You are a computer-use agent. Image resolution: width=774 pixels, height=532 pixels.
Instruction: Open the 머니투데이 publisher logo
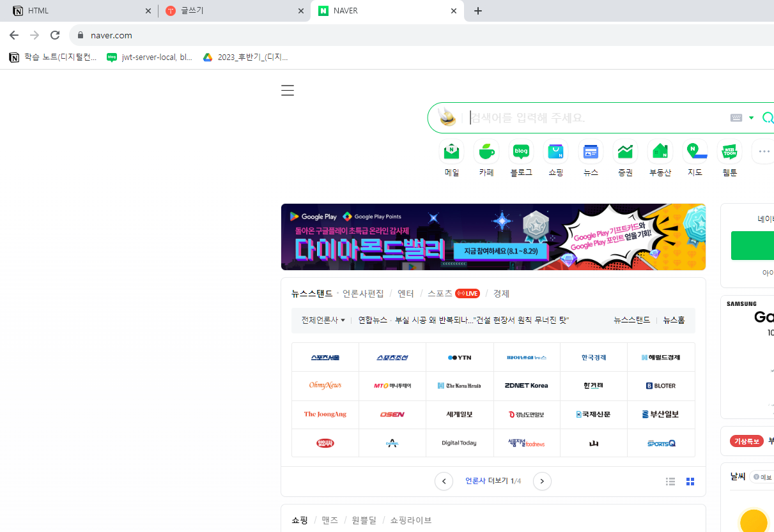(x=392, y=386)
